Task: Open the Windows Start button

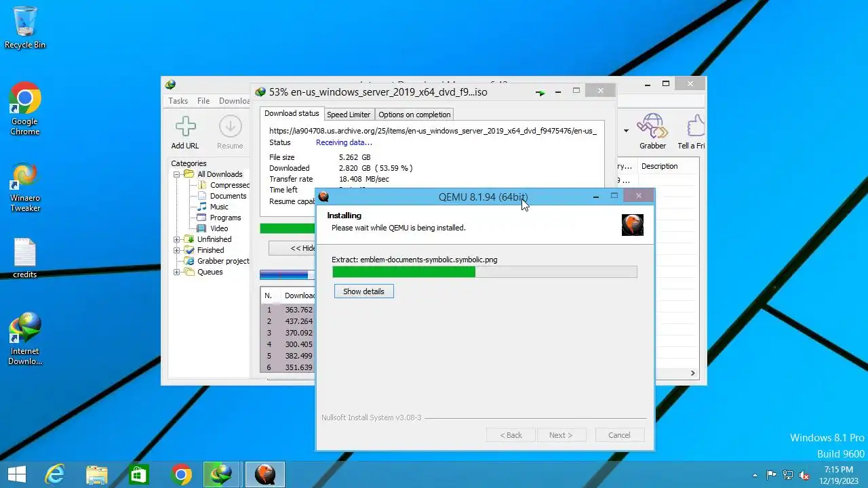Action: pyautogui.click(x=16, y=474)
